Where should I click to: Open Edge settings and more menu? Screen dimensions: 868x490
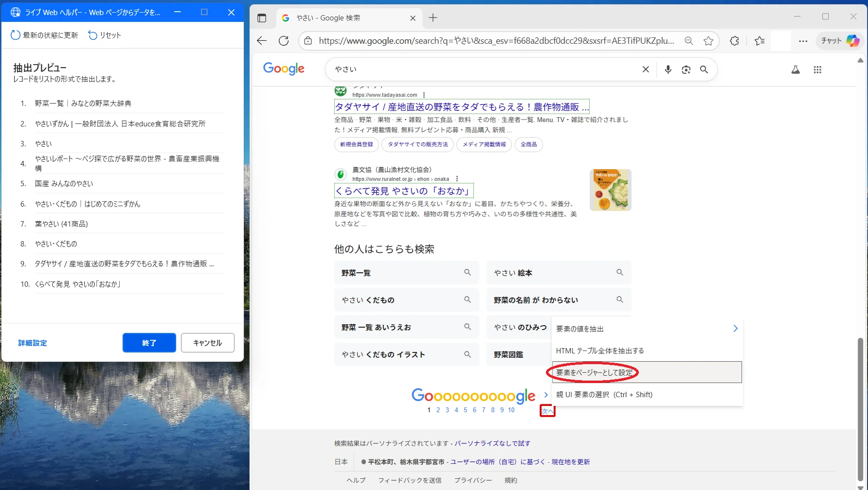coord(803,41)
